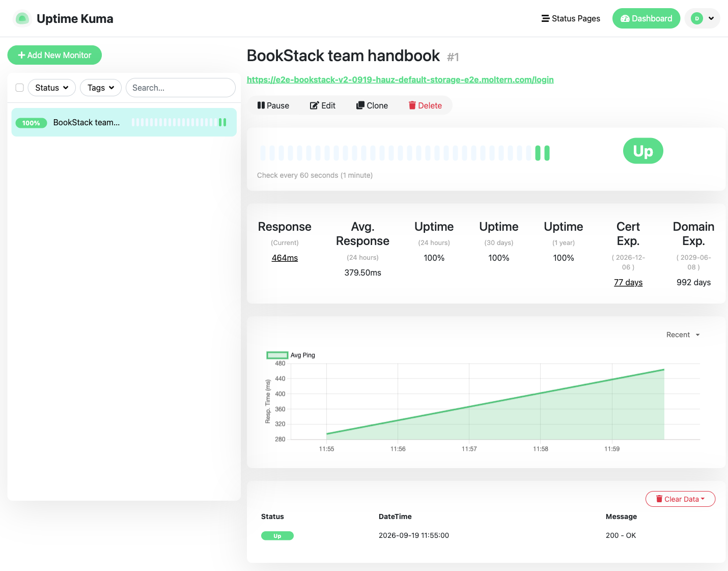Expand the Status filter dropdown
This screenshot has width=728, height=571.
52,88
